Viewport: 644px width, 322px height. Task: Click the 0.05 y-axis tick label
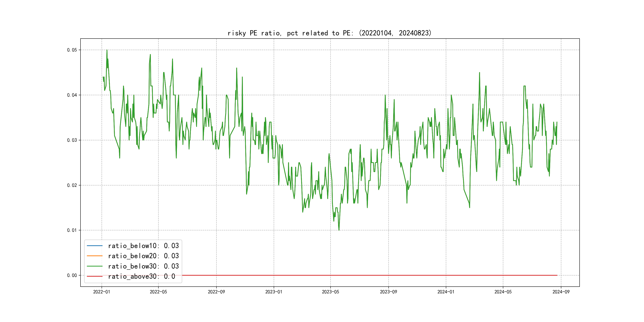(72, 50)
